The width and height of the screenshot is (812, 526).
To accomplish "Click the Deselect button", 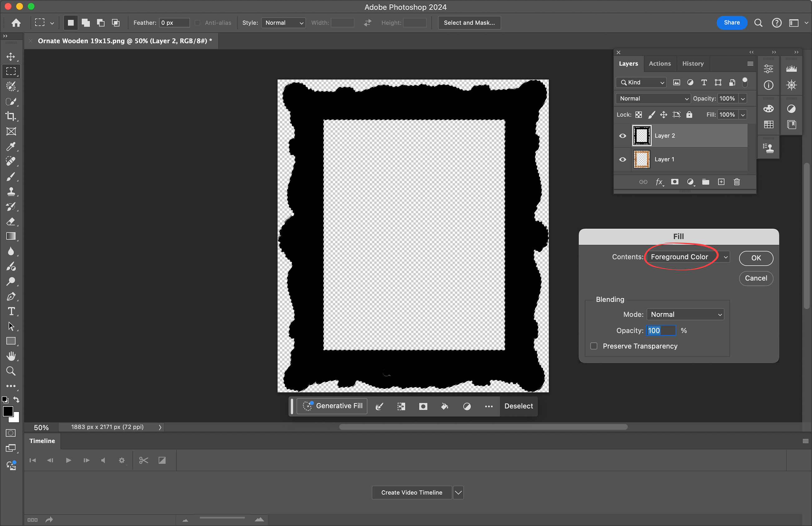I will tap(518, 406).
